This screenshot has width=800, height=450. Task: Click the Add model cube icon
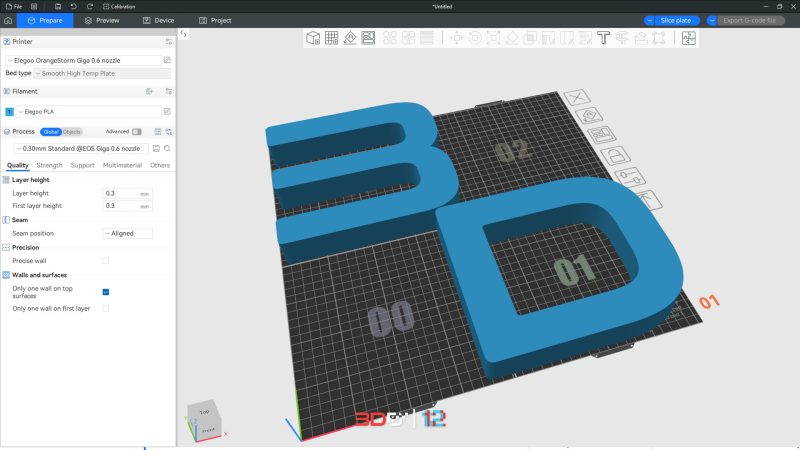(x=313, y=38)
